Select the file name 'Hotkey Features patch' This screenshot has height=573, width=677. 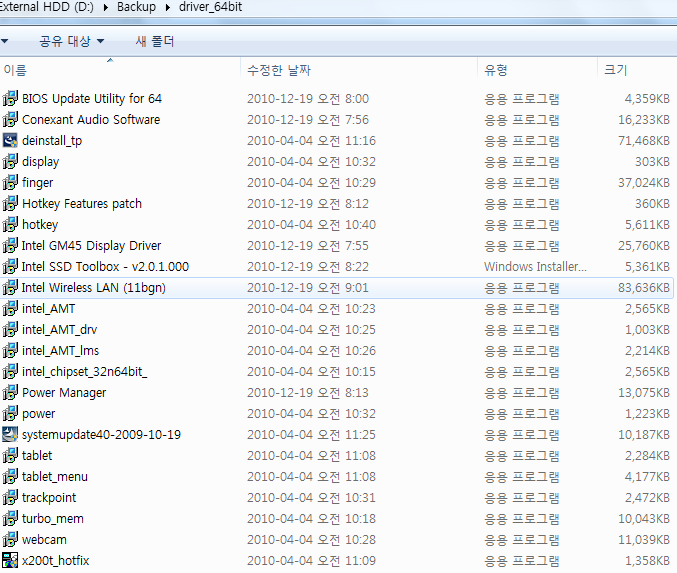(x=82, y=203)
